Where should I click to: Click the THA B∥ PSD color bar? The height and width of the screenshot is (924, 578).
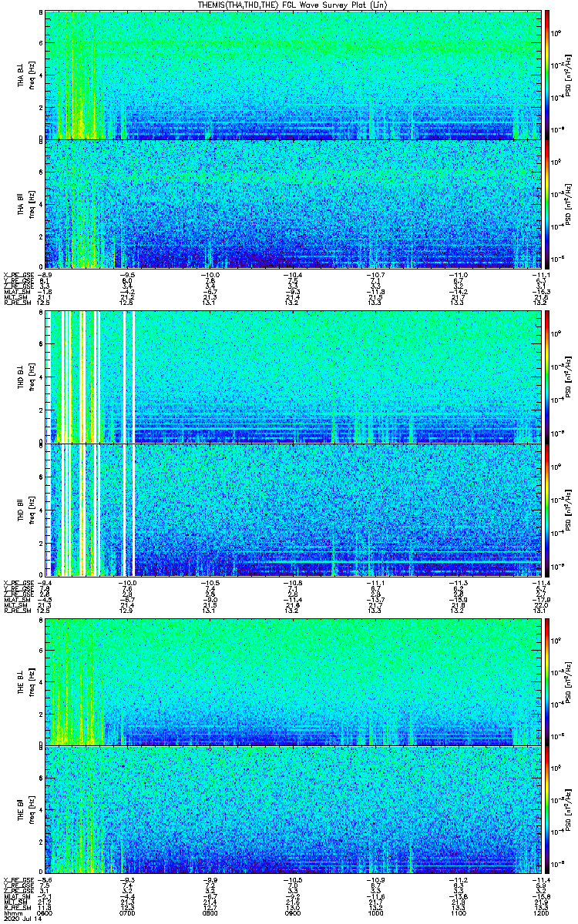(x=548, y=203)
